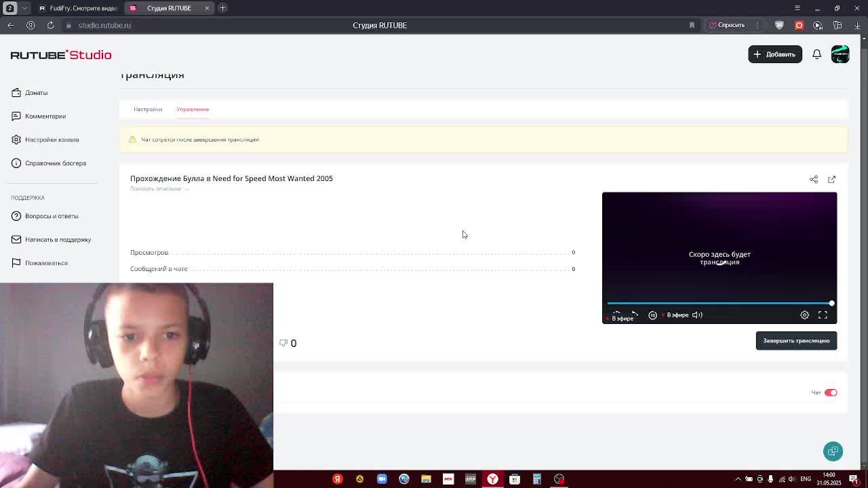Open the stream in a new window icon
868x488 pixels.
pyautogui.click(x=831, y=180)
